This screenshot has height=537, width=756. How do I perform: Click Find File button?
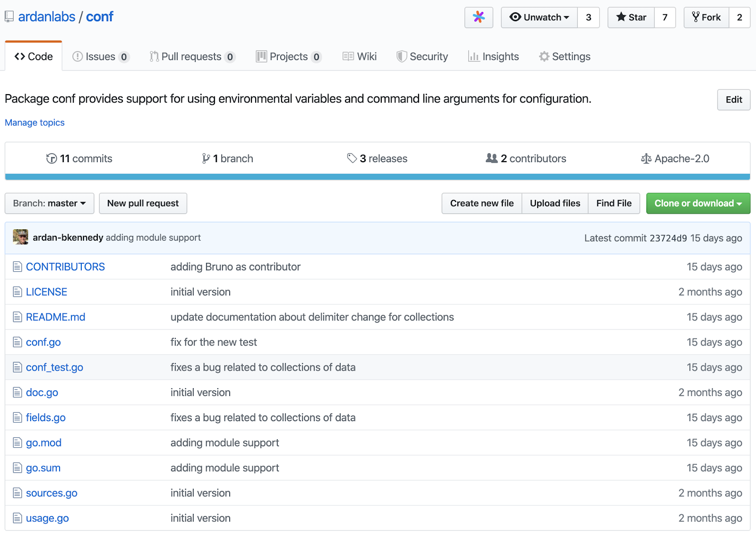coord(614,203)
